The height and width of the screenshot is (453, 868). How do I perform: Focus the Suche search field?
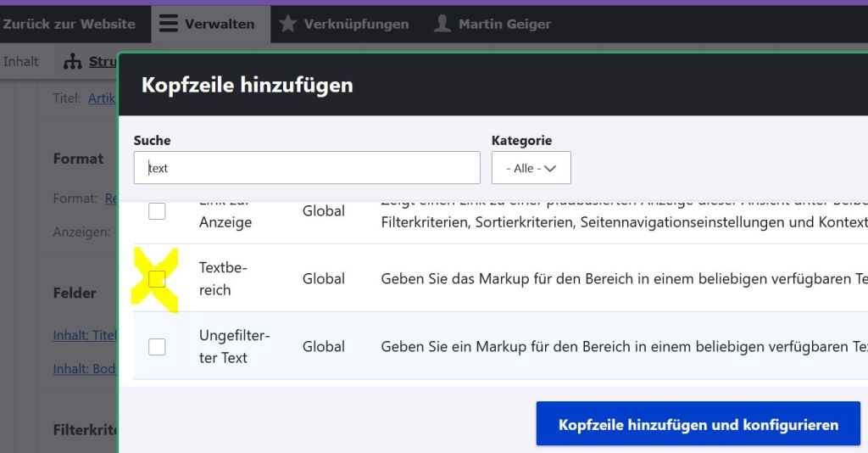[307, 168]
